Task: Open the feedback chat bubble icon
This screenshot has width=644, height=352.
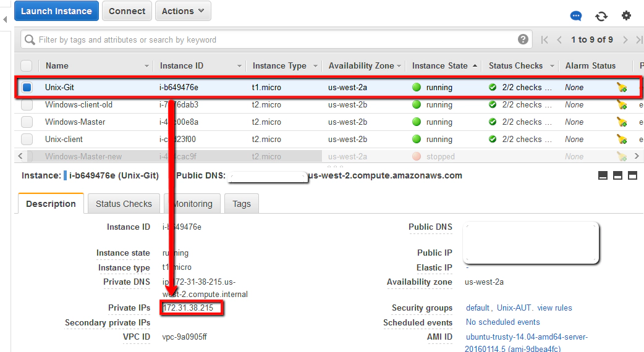Action: [576, 16]
